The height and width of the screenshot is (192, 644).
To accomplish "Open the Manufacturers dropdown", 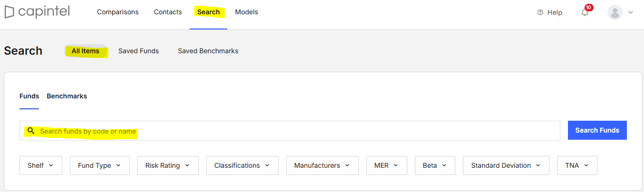I will [323, 165].
